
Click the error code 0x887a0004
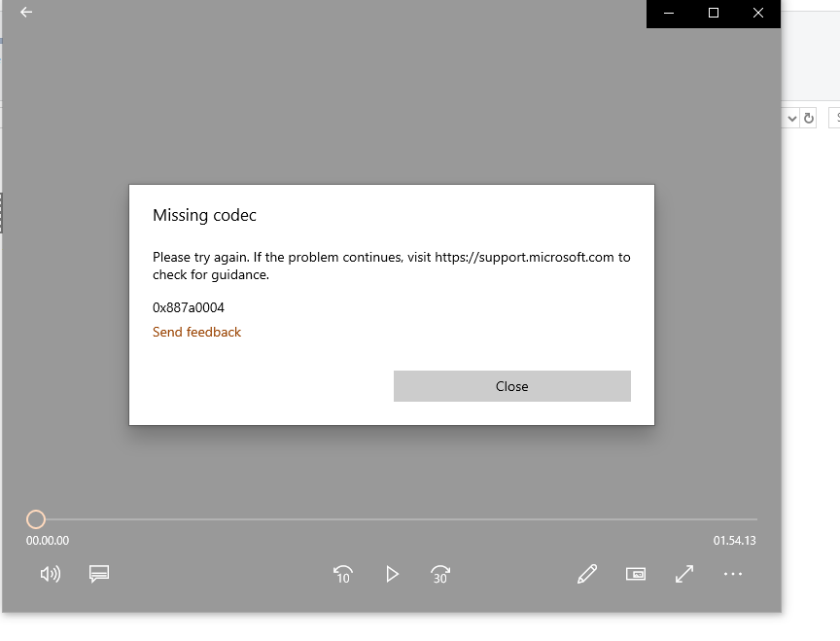188,307
